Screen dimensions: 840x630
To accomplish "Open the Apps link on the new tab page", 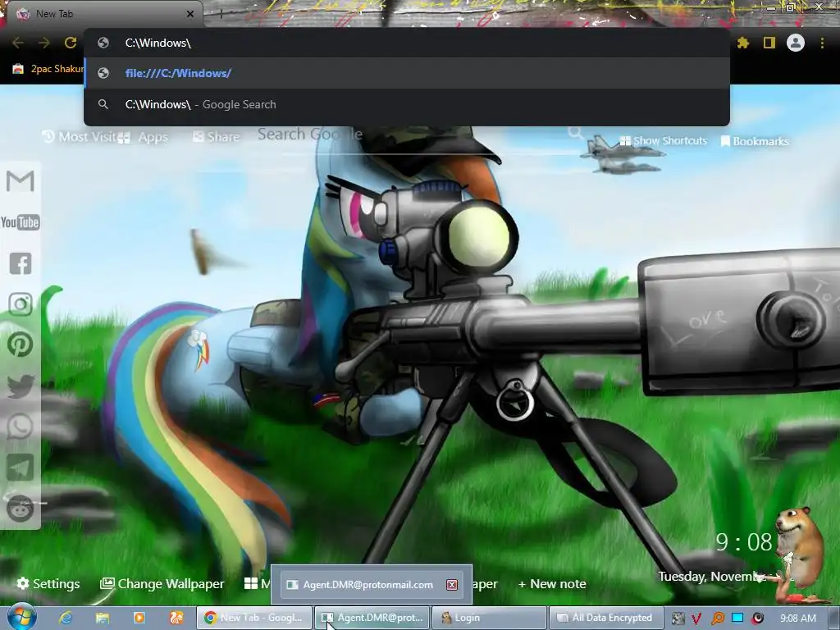I will (x=144, y=138).
